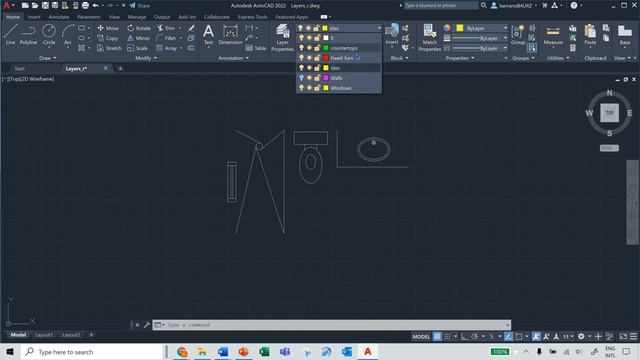This screenshot has width=640, height=360.
Task: Expand the Annotation panel
Action: point(233,58)
